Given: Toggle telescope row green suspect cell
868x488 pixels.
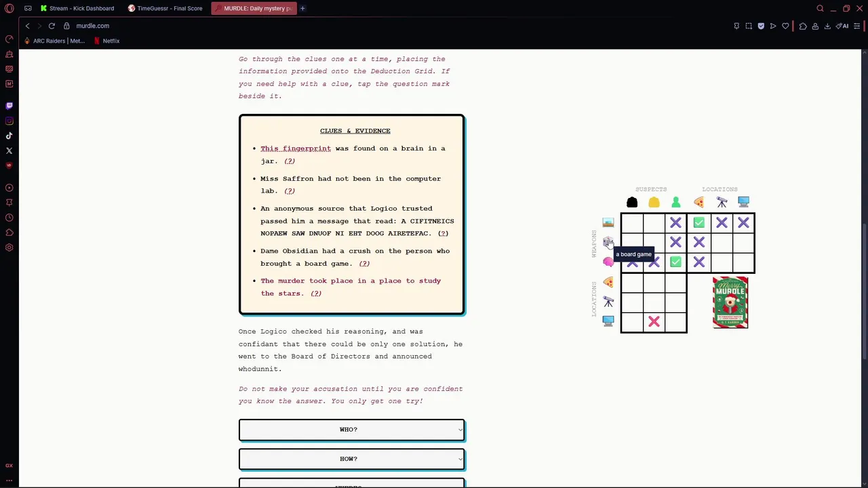Looking at the screenshot, I should click(676, 302).
